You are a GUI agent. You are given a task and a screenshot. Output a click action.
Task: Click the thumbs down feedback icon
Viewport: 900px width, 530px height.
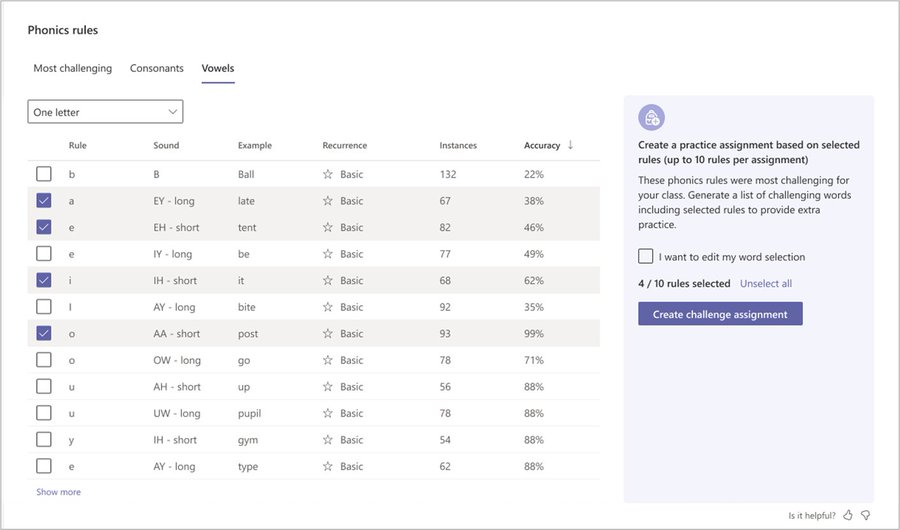point(866,515)
